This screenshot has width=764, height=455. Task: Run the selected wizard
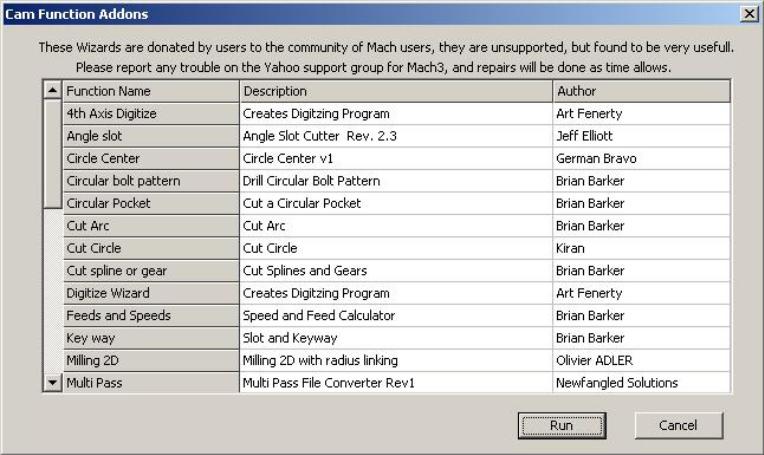coord(562,426)
